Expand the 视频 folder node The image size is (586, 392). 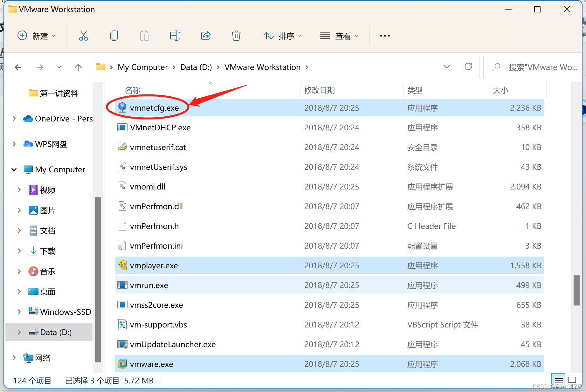pyautogui.click(x=19, y=190)
